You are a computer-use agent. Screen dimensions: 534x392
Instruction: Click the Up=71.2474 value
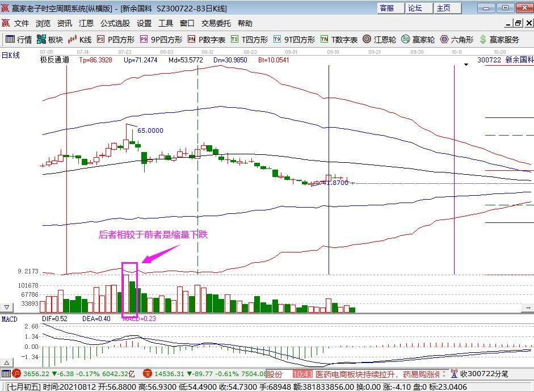(140, 60)
